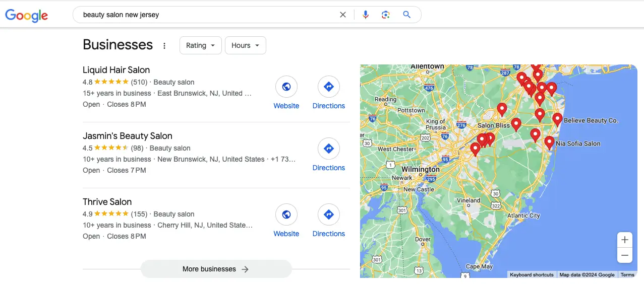644x286 pixels.
Task: Click Thrive Salon (155) review count
Action: coord(139,214)
